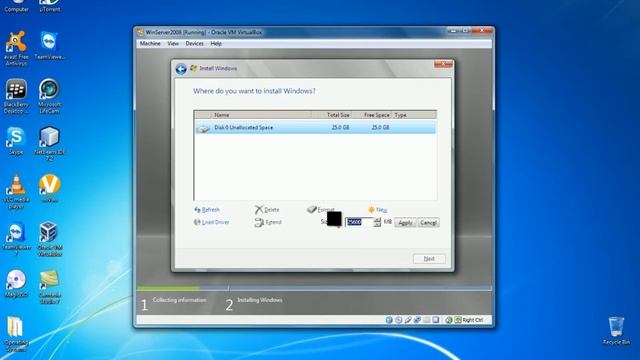
Task: Select the Oracle VM VirtualBox desktop shortcut
Action: coord(49,240)
